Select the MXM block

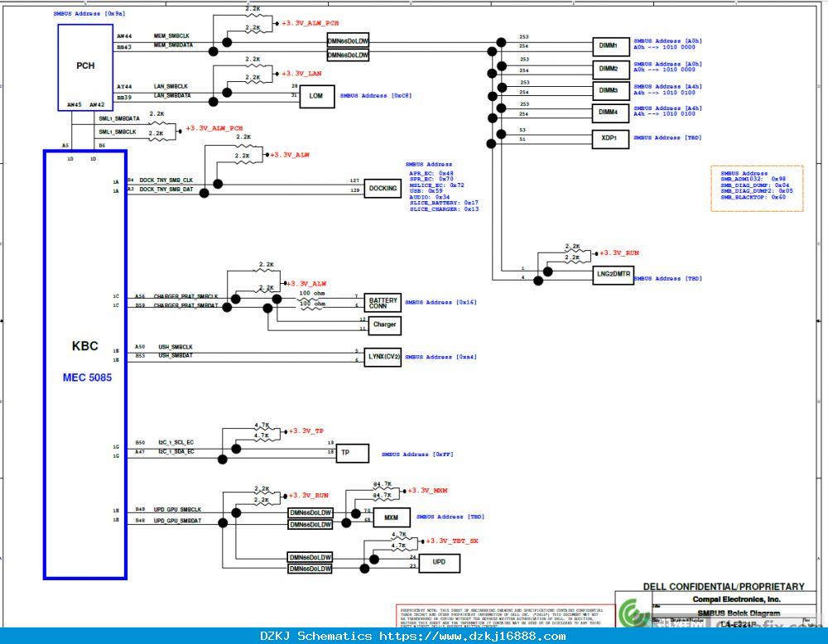pyautogui.click(x=392, y=518)
